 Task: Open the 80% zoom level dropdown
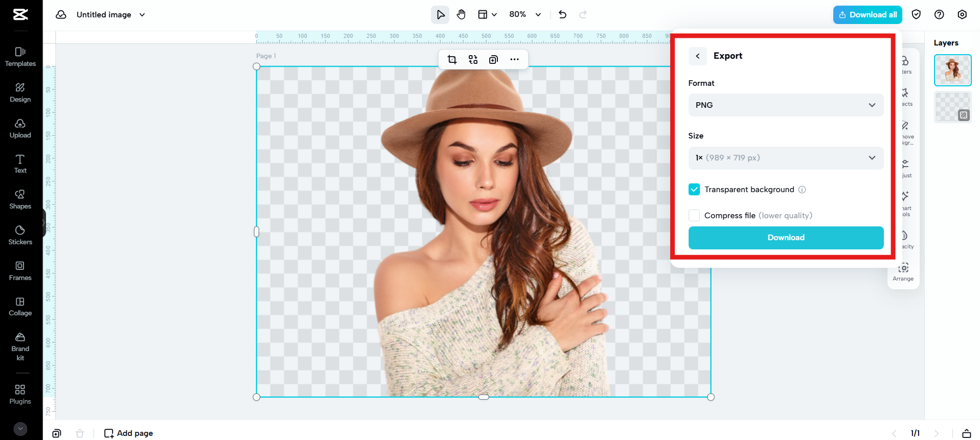(525, 15)
